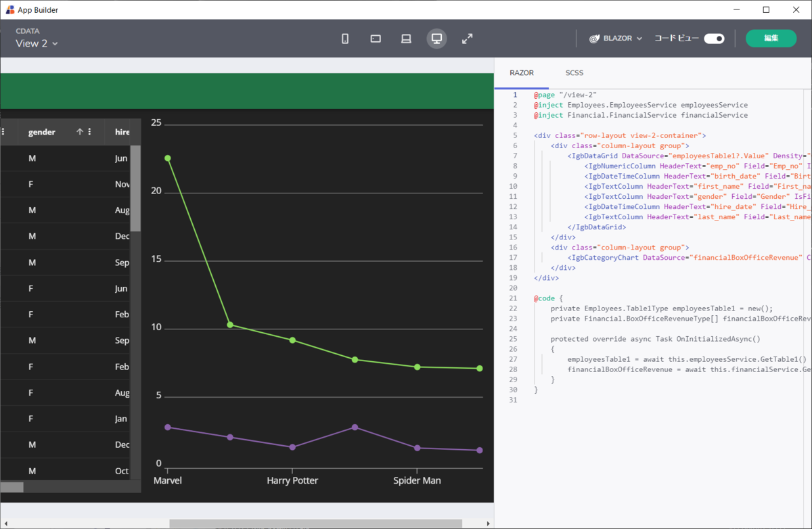The width and height of the screenshot is (812, 529).
Task: Click code line 1 @page directive
Action: tap(565, 95)
